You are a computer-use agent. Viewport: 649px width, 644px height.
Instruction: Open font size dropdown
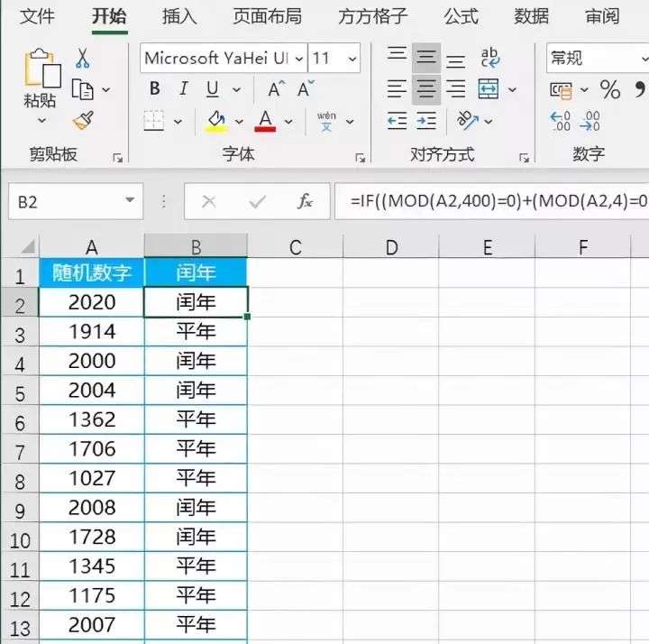(352, 59)
